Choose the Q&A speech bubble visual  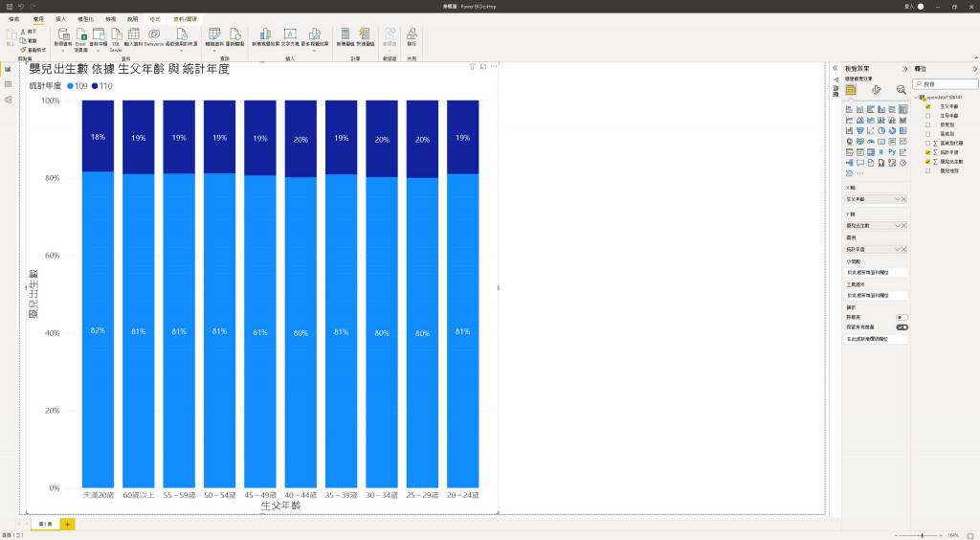[x=860, y=163]
